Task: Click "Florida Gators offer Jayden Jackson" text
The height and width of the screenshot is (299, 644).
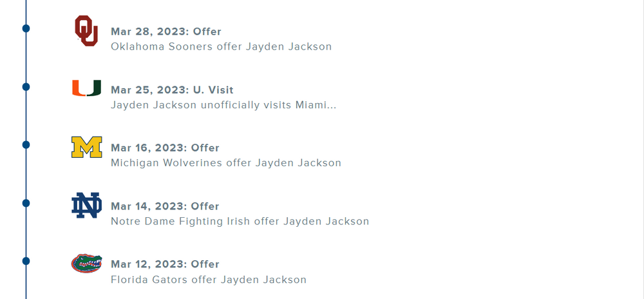Action: (x=208, y=280)
